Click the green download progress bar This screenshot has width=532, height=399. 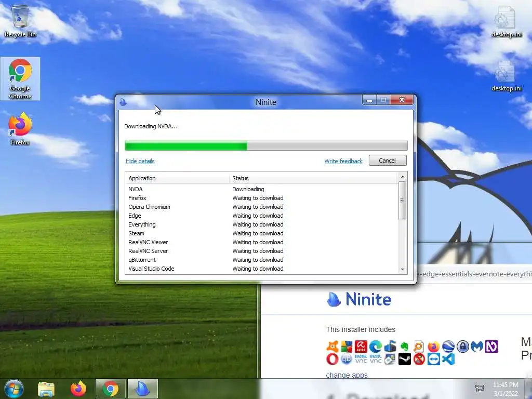click(x=266, y=145)
